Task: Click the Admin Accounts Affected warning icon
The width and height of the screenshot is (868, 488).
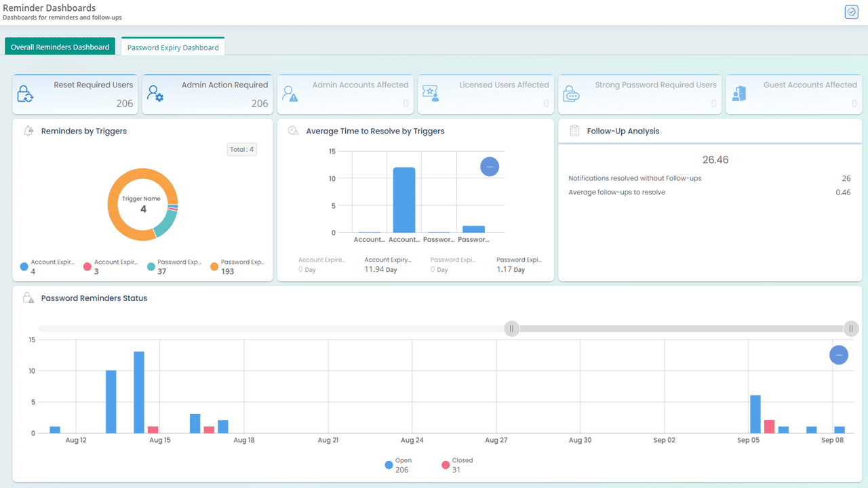Action: (x=290, y=94)
